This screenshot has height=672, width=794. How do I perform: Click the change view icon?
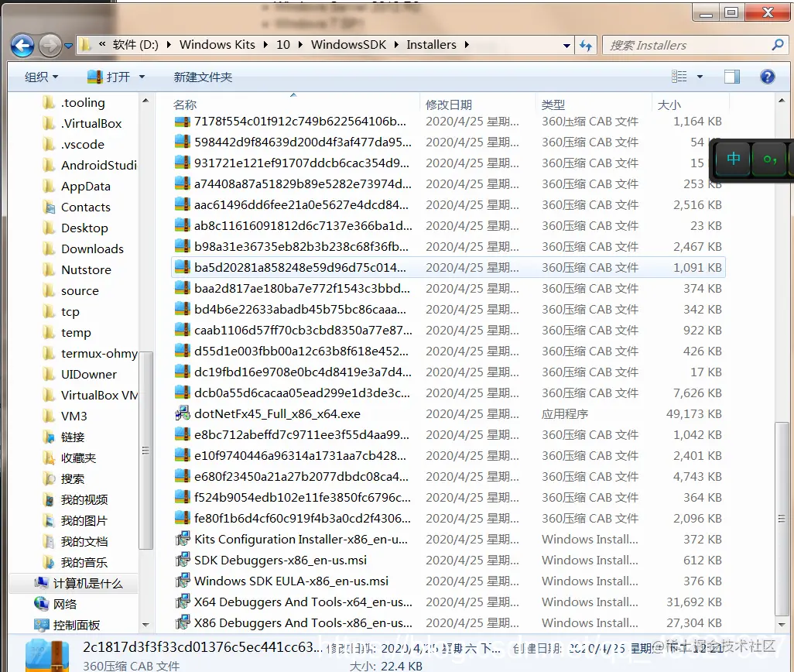(x=679, y=77)
